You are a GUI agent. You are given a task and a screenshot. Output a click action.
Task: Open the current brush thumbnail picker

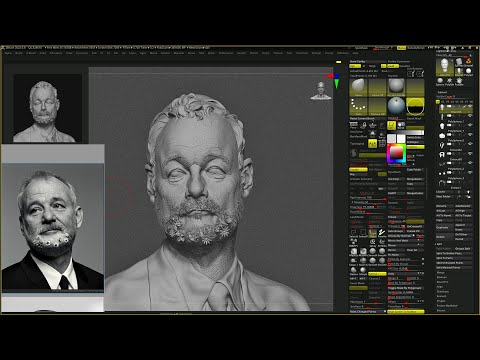[x=358, y=87]
